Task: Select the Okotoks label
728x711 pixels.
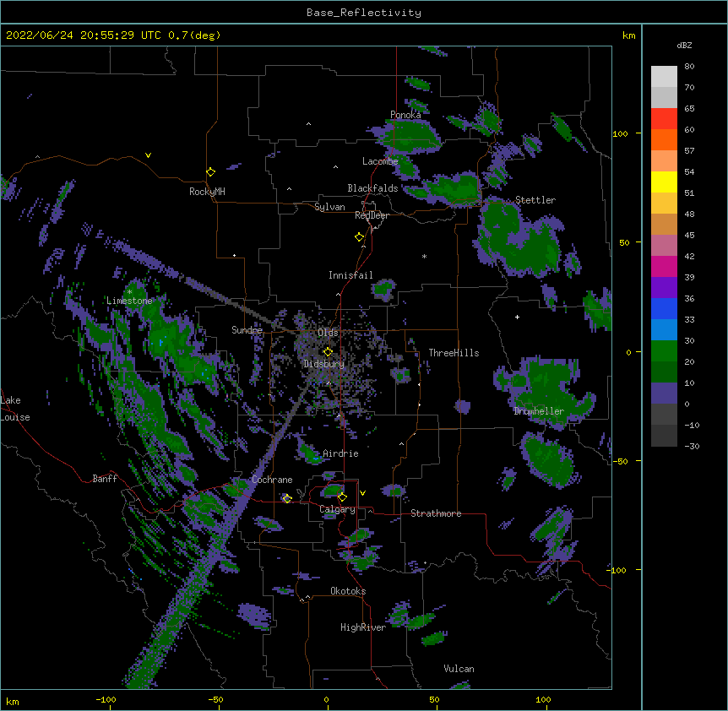Action: tap(348, 591)
